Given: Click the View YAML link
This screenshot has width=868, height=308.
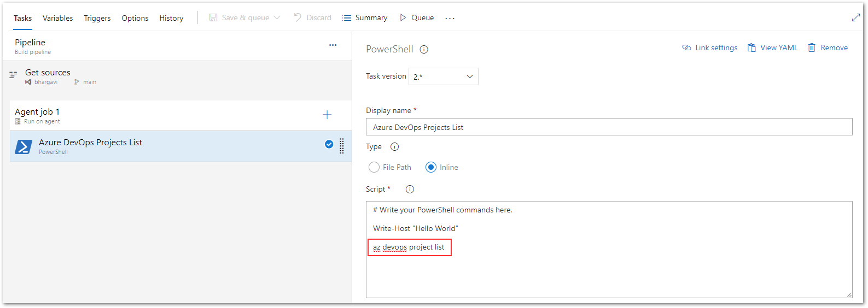Looking at the screenshot, I should [x=772, y=48].
